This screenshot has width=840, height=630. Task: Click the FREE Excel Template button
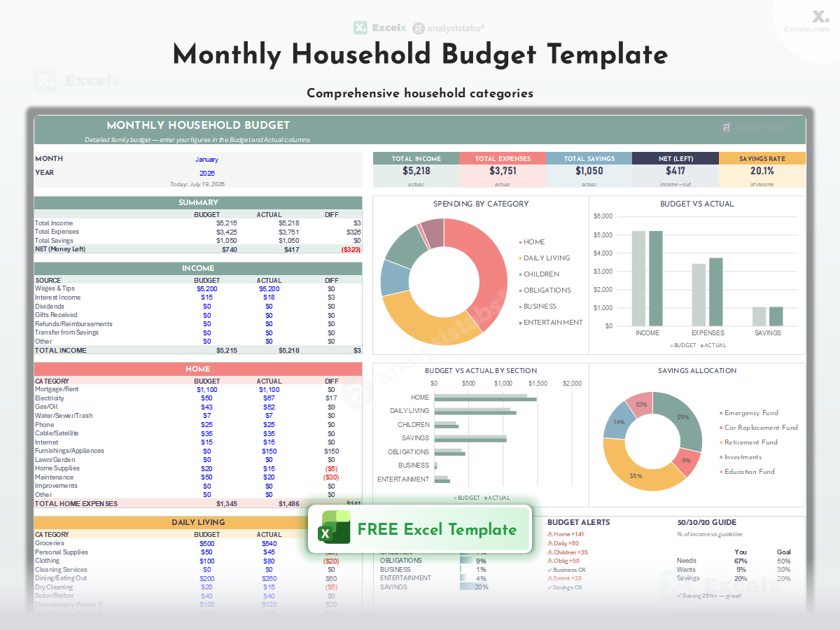pos(420,528)
